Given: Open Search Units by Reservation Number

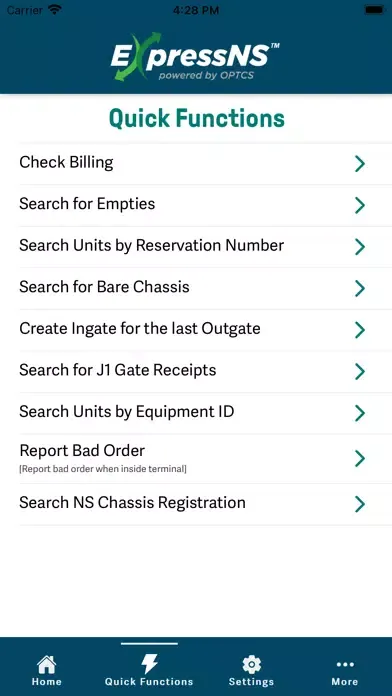Looking at the screenshot, I should pos(196,247).
